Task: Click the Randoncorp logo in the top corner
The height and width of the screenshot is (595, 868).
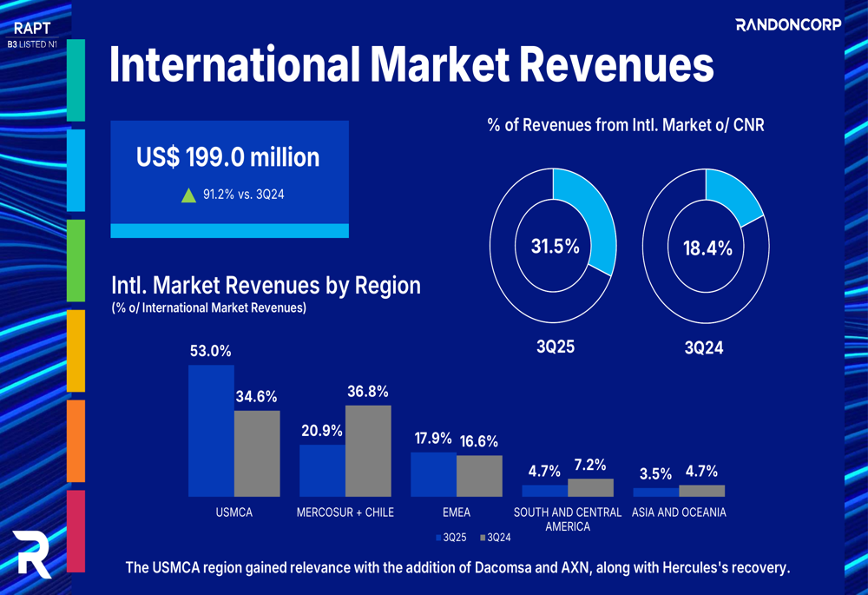Action: coord(788,24)
